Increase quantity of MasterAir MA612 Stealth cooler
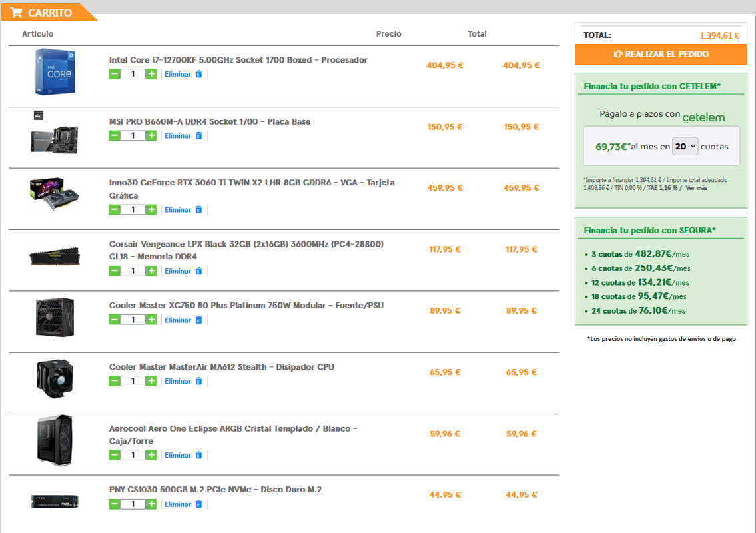Viewport: 756px width, 533px height. (151, 381)
